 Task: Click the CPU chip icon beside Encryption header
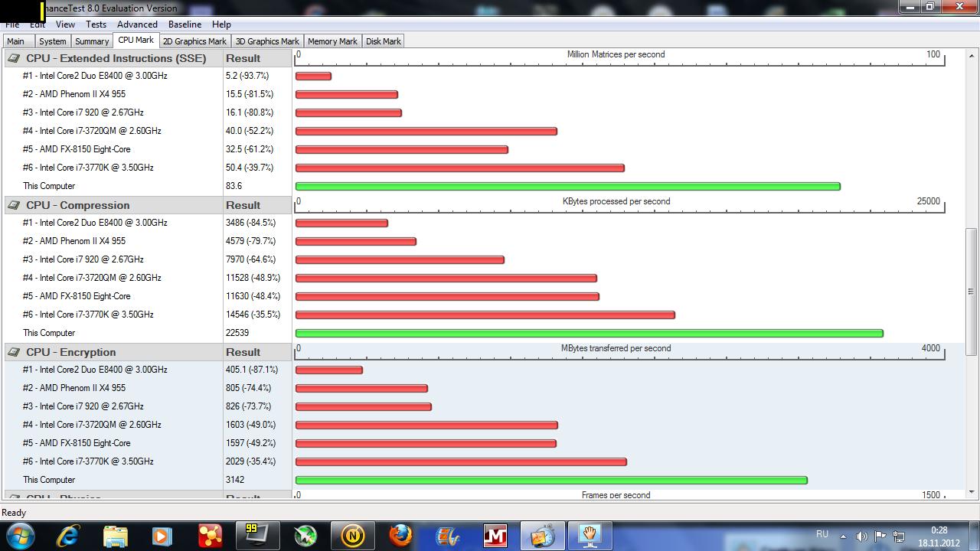point(14,352)
